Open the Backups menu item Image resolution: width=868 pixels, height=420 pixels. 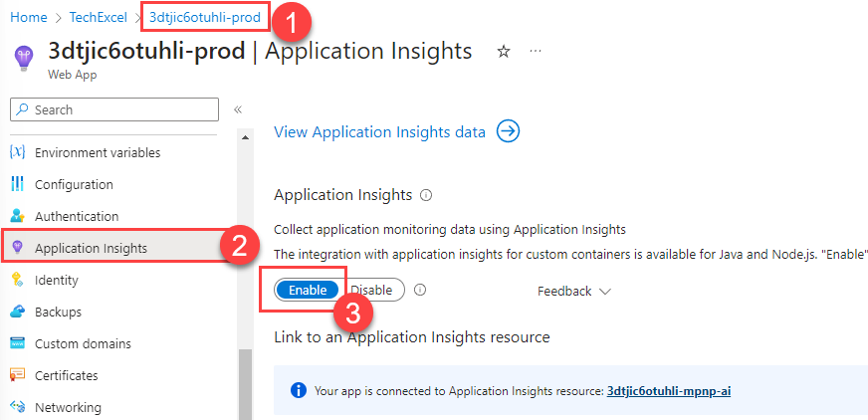[x=58, y=313]
